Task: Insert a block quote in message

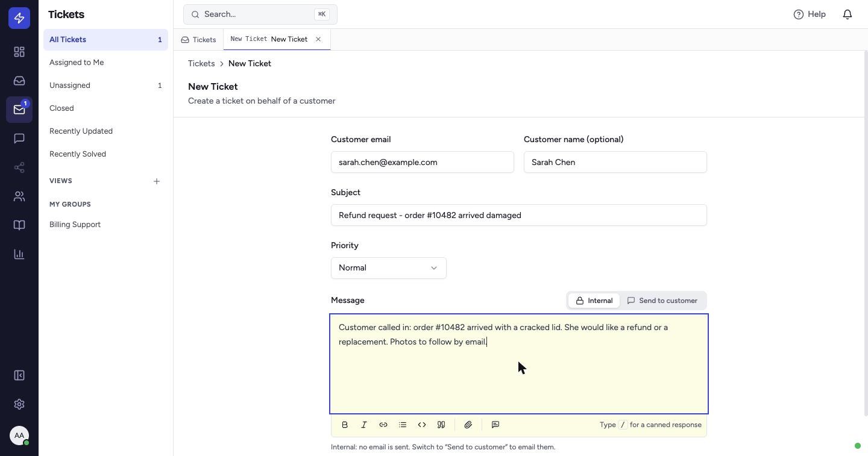Action: point(441,425)
